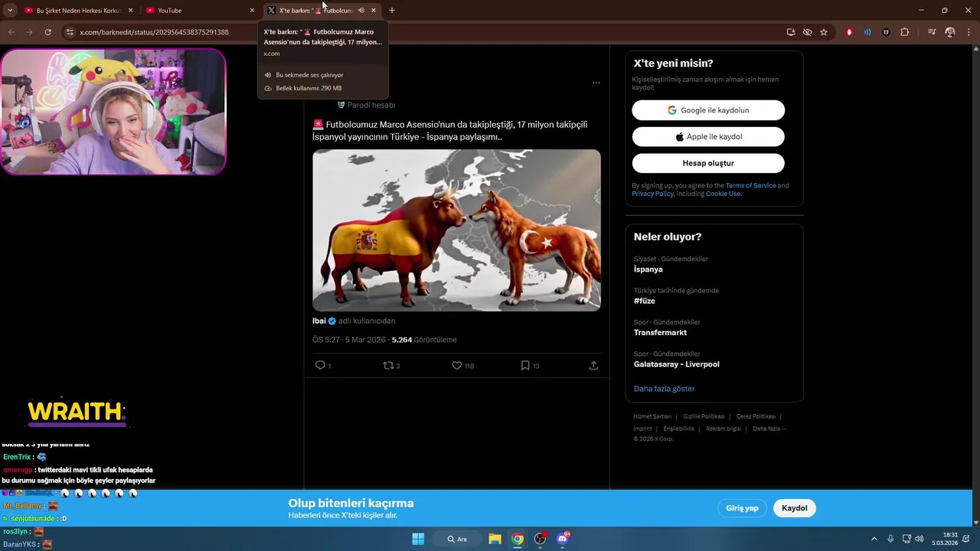
Task: Select the X'te barkın tab
Action: (322, 11)
